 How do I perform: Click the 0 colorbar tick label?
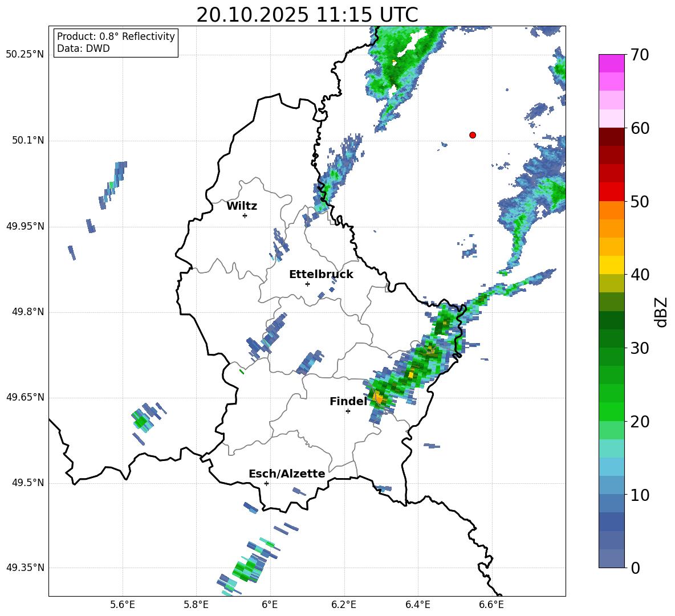(x=635, y=568)
